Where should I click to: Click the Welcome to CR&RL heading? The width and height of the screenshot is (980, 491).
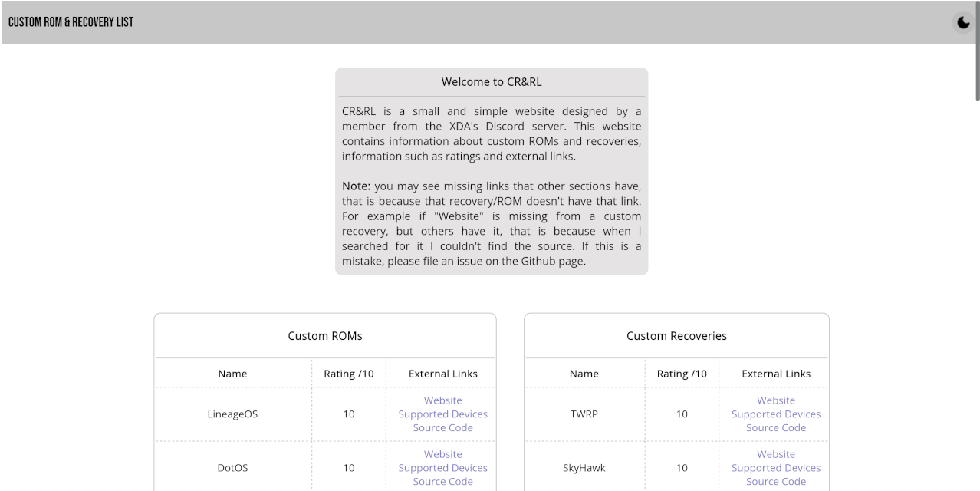[x=492, y=82]
